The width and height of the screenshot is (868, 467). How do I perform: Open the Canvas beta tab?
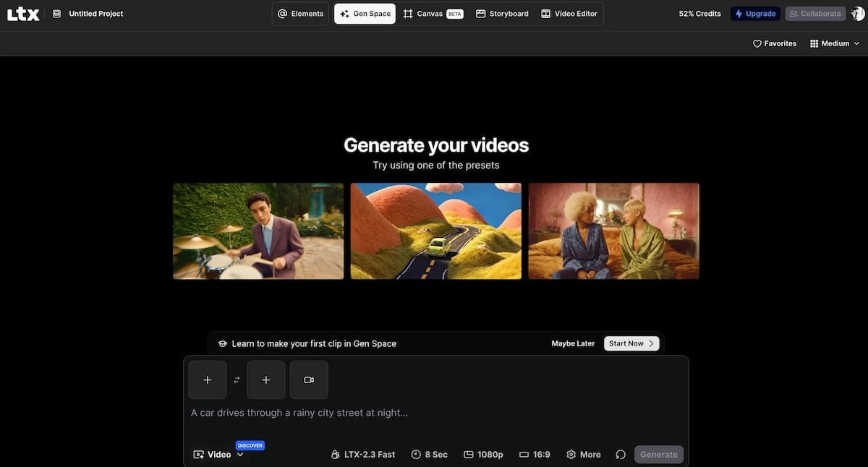click(433, 14)
